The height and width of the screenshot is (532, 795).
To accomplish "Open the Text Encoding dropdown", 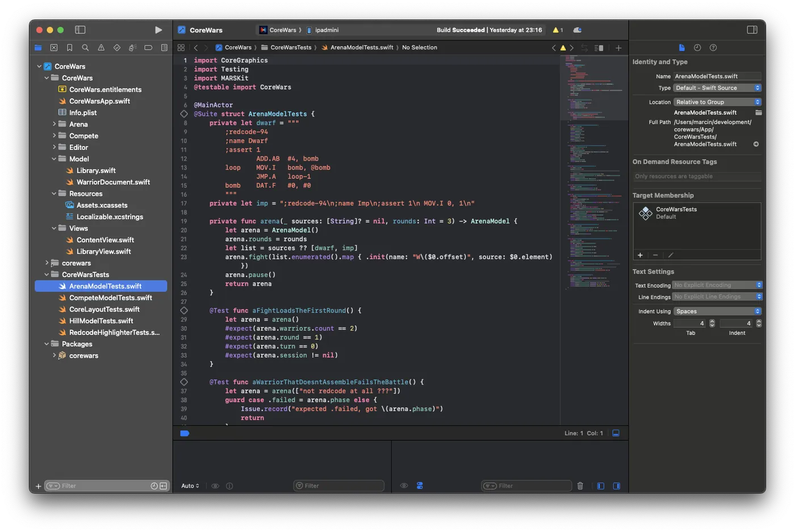I will 717,285.
